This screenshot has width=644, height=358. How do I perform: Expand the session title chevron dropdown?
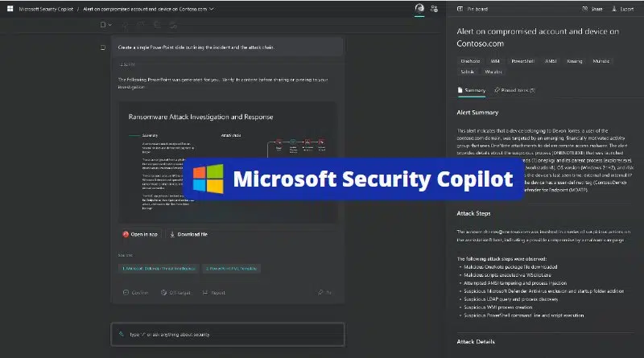[212, 9]
